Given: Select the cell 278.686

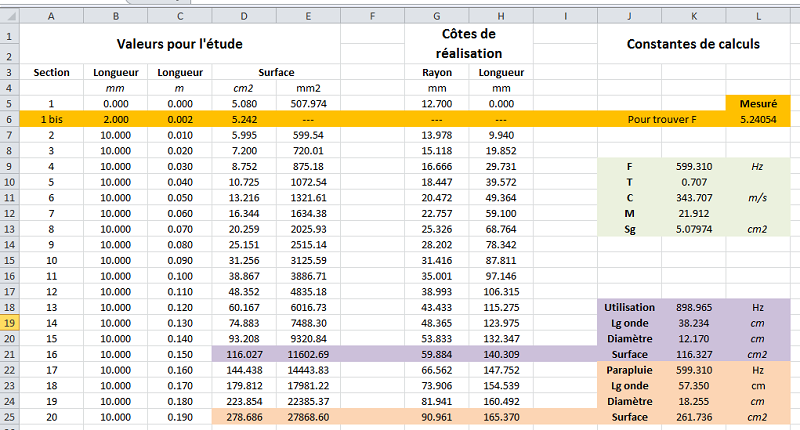Looking at the screenshot, I should point(244,417).
